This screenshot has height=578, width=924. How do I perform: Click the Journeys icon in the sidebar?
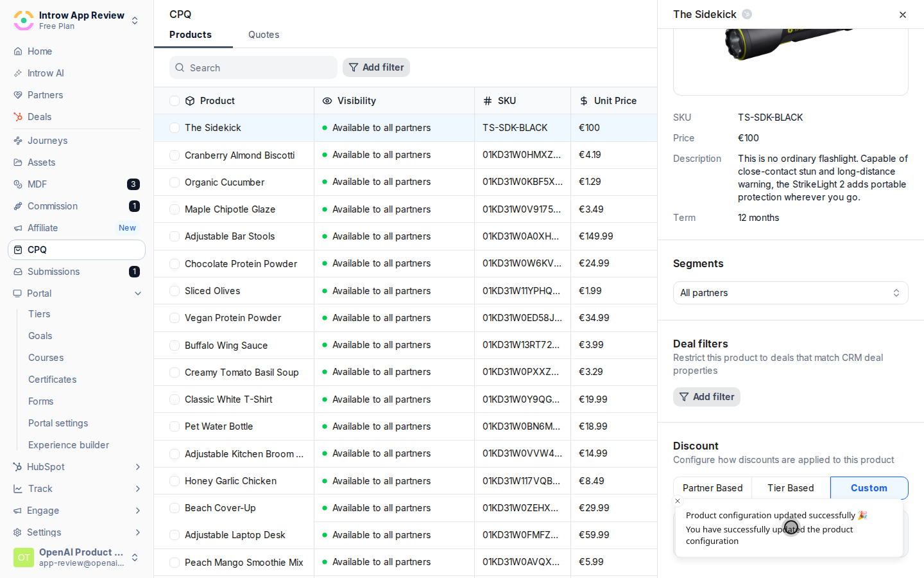18,141
